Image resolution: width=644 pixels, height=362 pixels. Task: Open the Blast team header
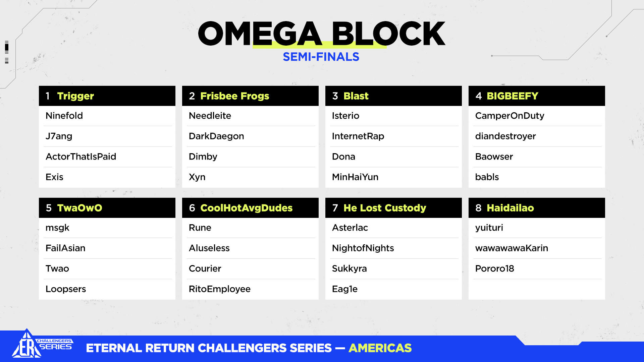(x=393, y=96)
